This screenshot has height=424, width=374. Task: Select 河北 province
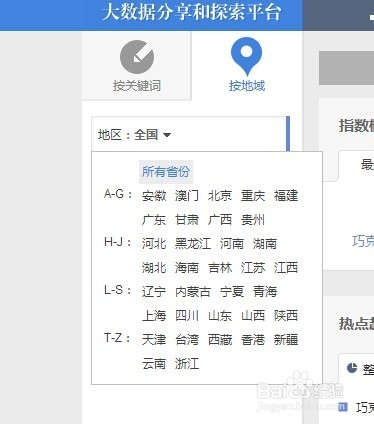(154, 244)
